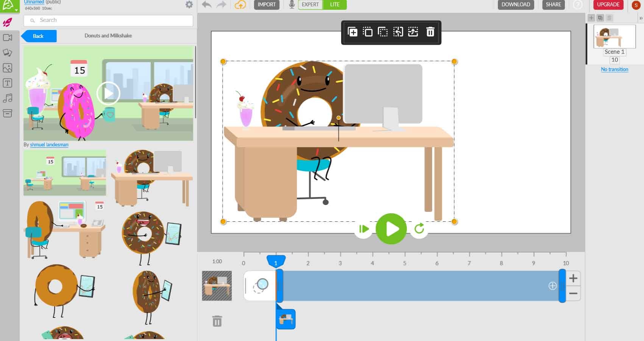Replay the scene with the refresh button

point(419,229)
